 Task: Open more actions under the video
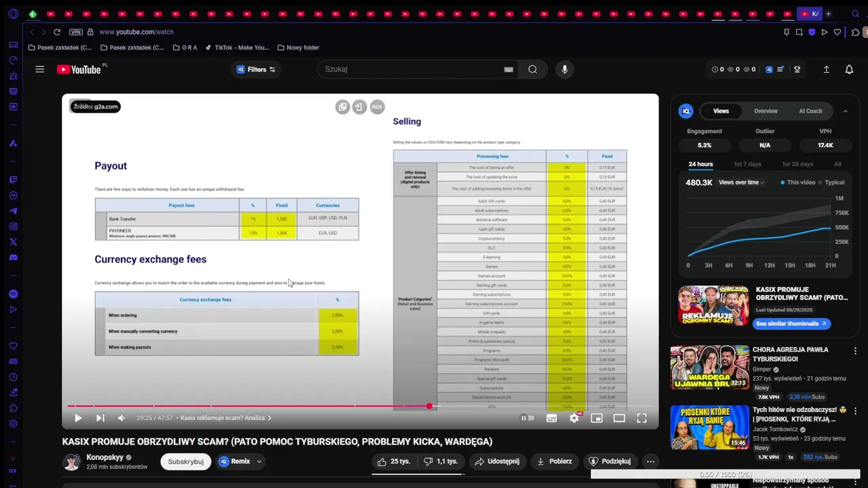click(x=650, y=462)
